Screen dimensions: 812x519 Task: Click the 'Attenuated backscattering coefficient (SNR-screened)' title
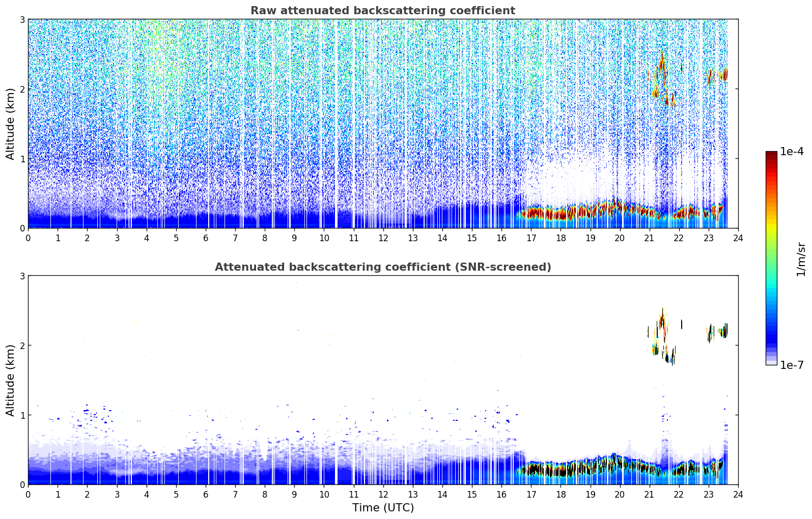[x=382, y=267]
